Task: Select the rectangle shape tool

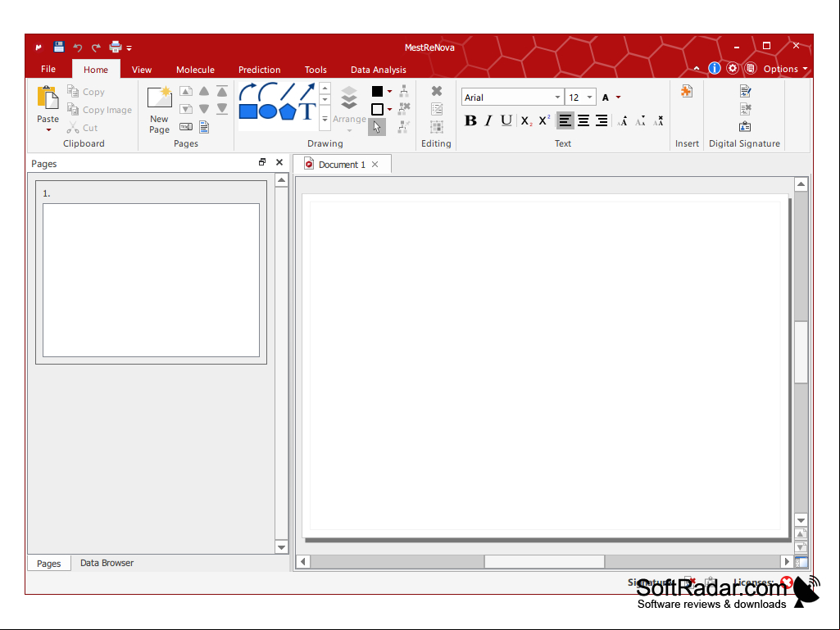Action: [248, 111]
